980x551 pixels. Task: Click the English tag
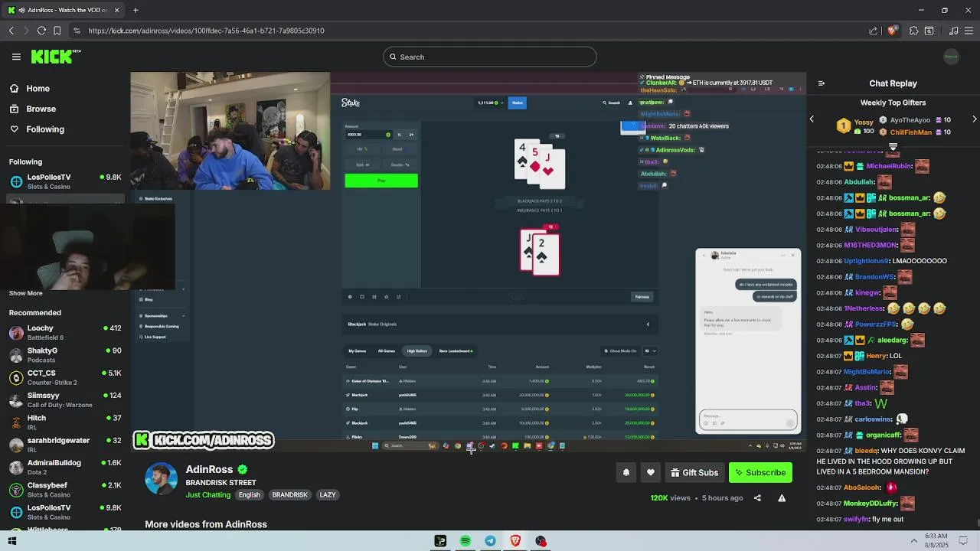click(250, 495)
